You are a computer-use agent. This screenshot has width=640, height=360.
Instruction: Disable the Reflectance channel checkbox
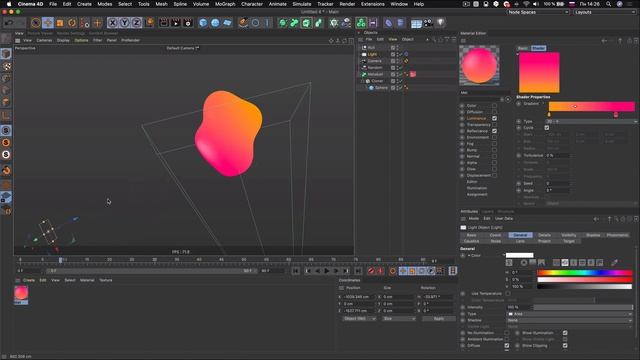point(494,131)
